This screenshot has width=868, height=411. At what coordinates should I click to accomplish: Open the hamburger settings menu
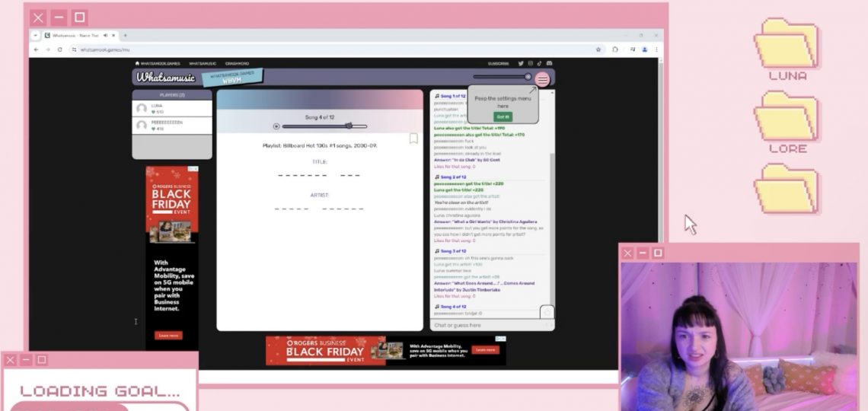(542, 79)
